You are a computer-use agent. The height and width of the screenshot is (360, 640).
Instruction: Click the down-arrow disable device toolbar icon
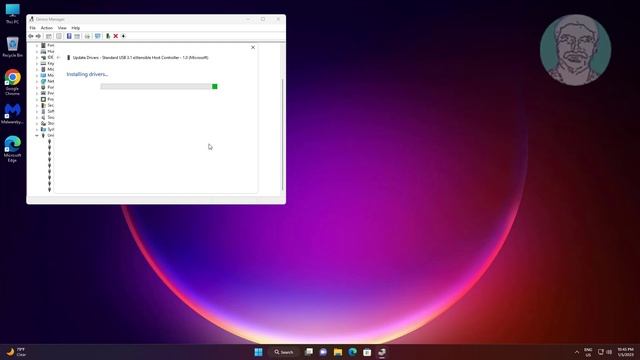coord(124,36)
